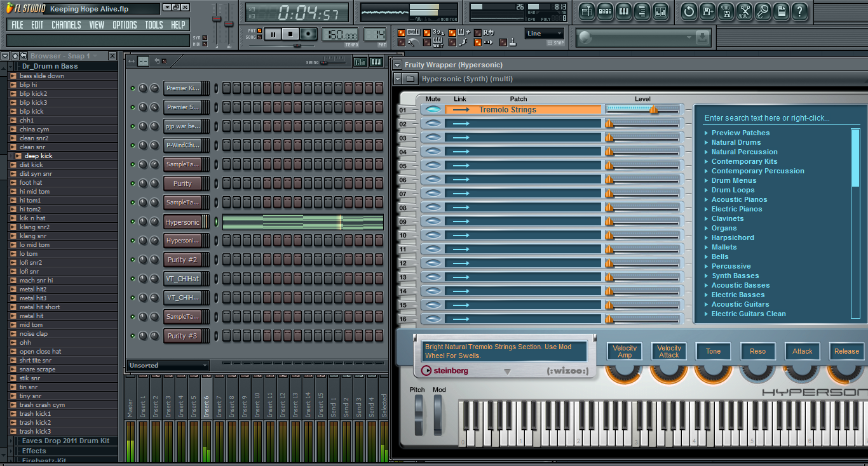The width and height of the screenshot is (868, 466).
Task: Open step sequencer keyboard editor icon
Action: coord(376,62)
